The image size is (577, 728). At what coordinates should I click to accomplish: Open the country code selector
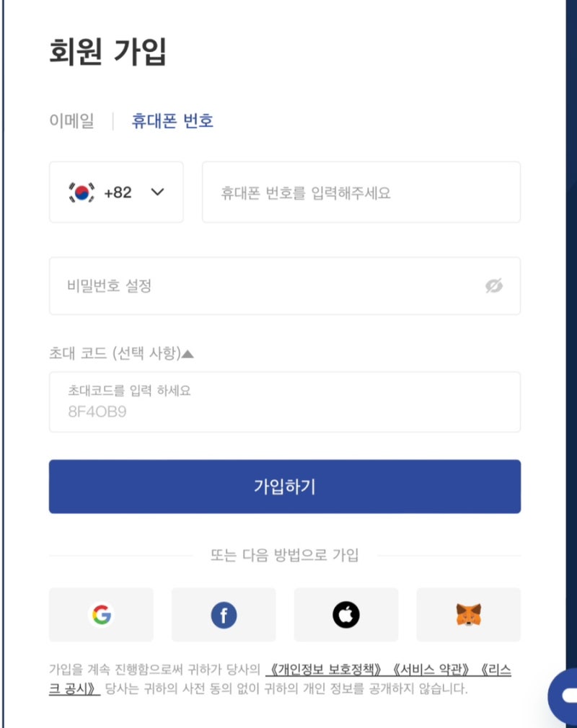[x=116, y=192]
